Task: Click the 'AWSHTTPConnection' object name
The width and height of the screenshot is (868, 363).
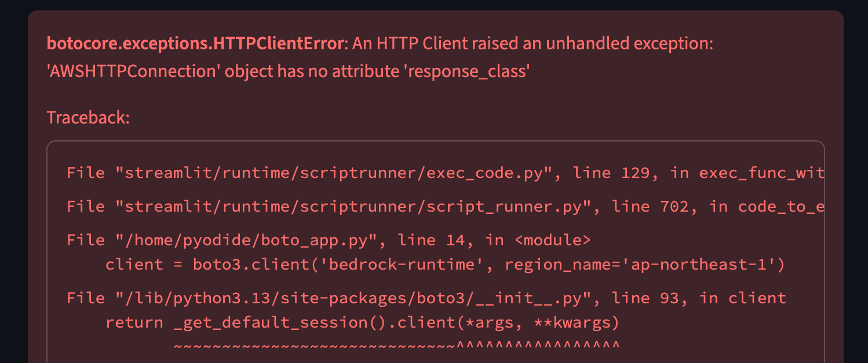Action: click(134, 71)
